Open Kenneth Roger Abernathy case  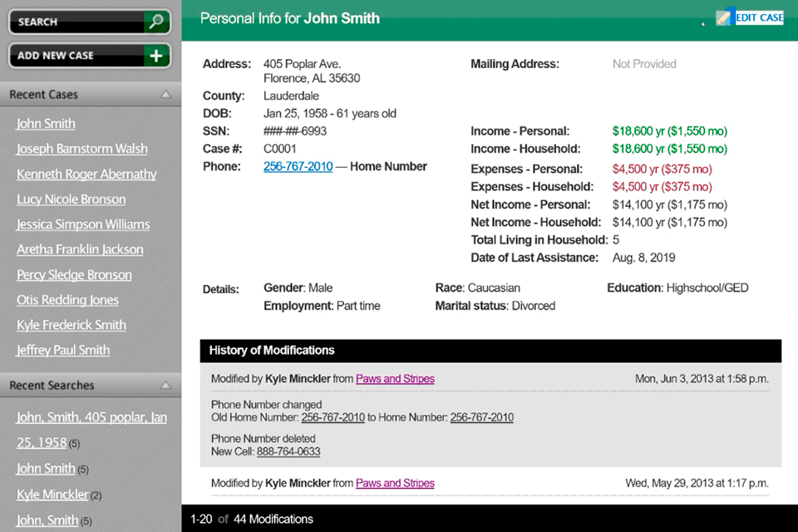tap(86, 174)
